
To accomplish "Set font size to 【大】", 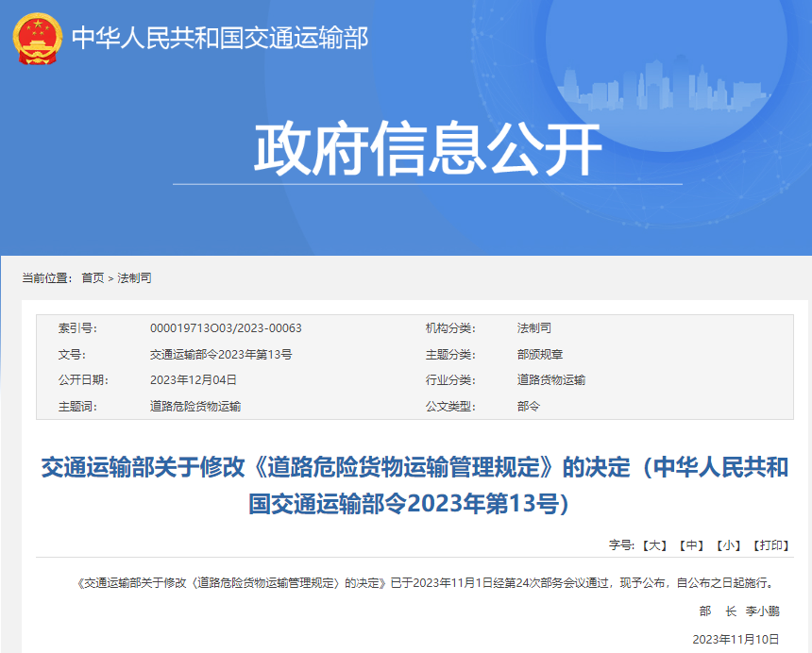I will 654,545.
